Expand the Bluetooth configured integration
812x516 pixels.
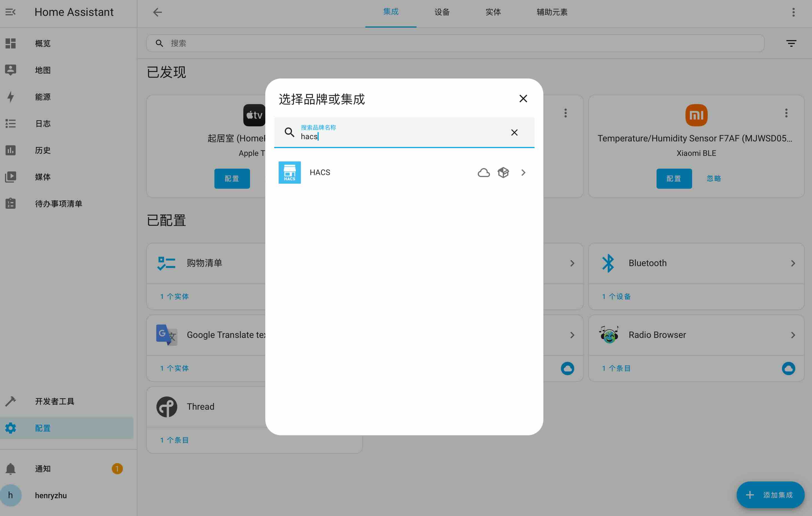click(x=793, y=263)
